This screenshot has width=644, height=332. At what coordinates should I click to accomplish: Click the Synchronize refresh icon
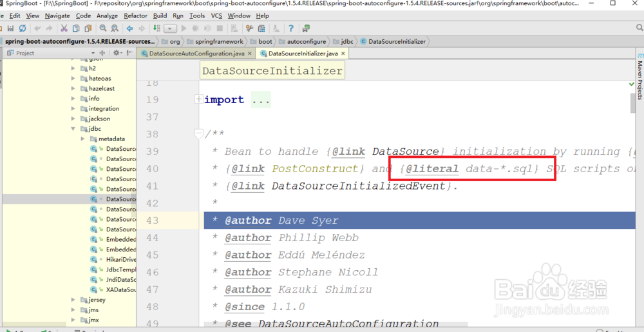[23, 28]
